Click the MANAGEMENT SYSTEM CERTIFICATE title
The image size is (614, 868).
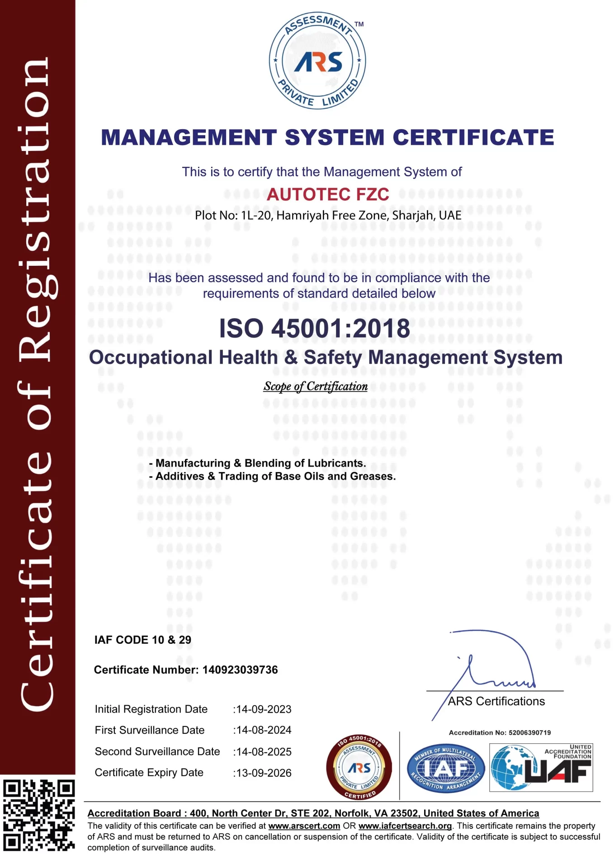(x=327, y=137)
